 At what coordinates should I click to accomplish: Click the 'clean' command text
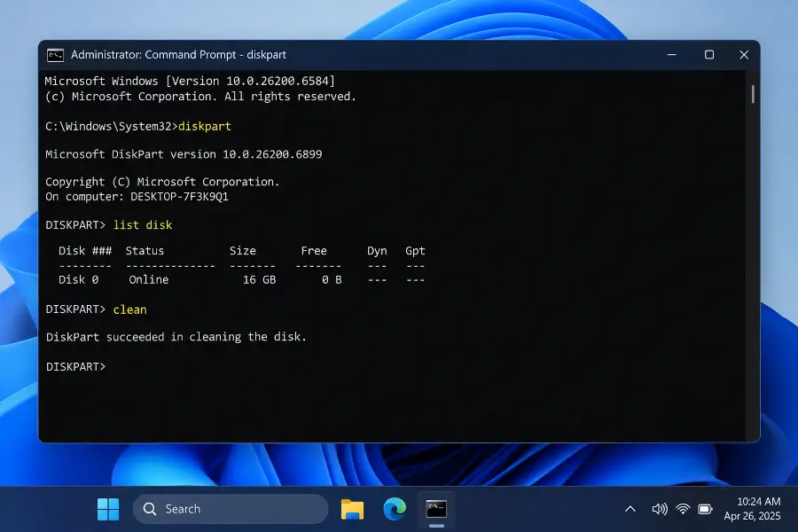[x=129, y=309]
